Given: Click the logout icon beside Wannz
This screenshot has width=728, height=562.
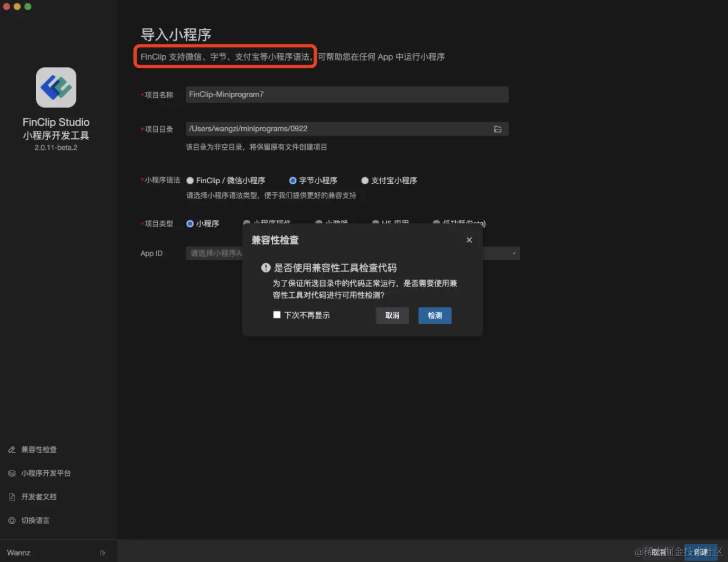Looking at the screenshot, I should (102, 553).
